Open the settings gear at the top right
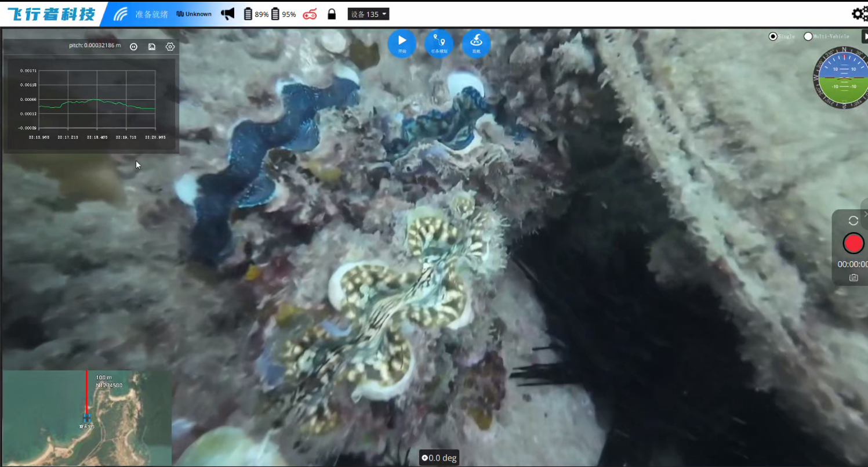This screenshot has height=467, width=868. click(859, 14)
